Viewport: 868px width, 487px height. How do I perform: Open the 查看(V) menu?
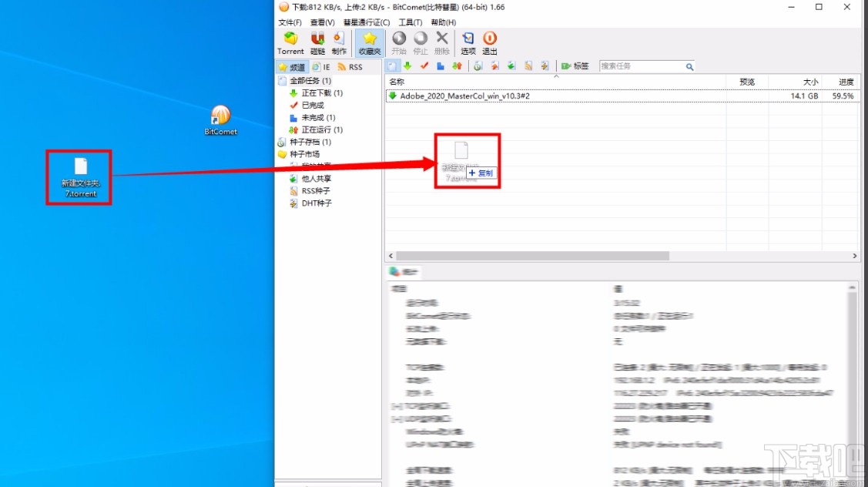point(322,22)
